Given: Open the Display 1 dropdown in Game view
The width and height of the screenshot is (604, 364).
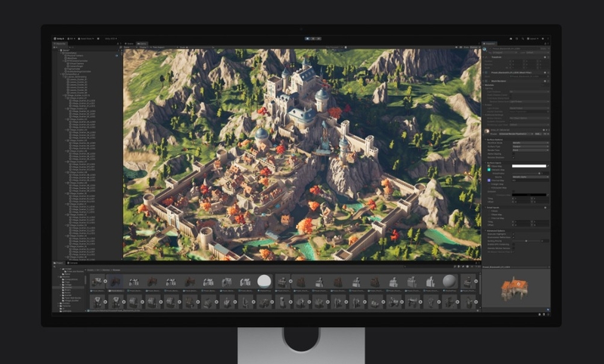Looking at the screenshot, I should coord(145,48).
